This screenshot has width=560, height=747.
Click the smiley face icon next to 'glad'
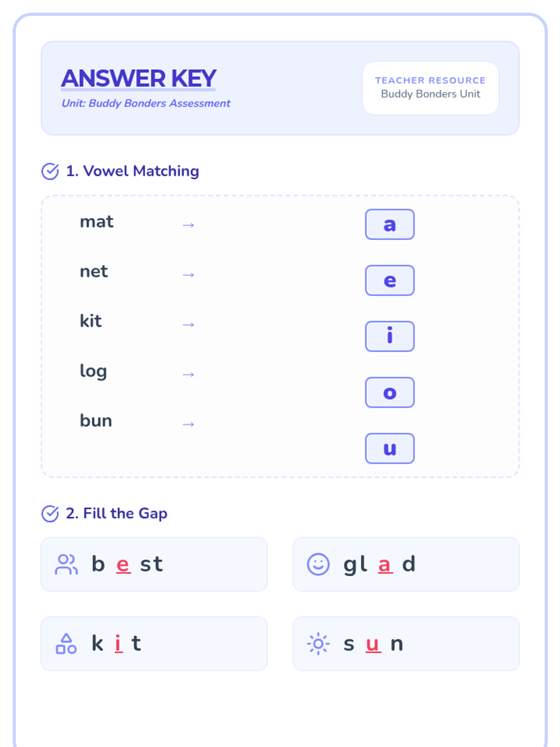318,564
